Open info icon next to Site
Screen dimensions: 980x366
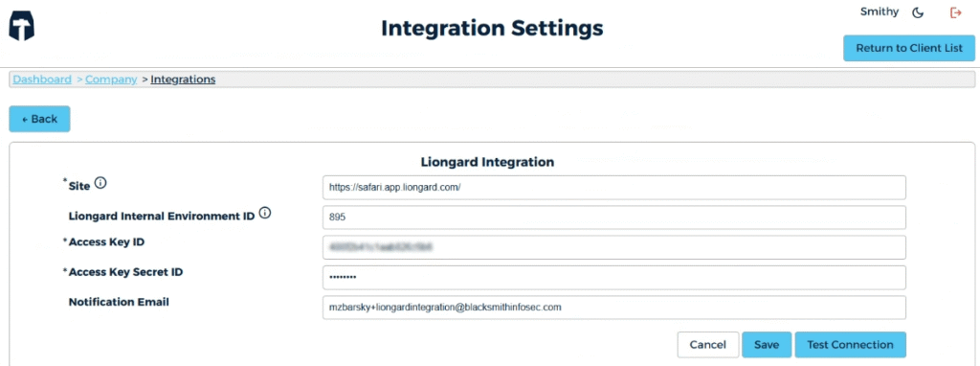click(100, 183)
